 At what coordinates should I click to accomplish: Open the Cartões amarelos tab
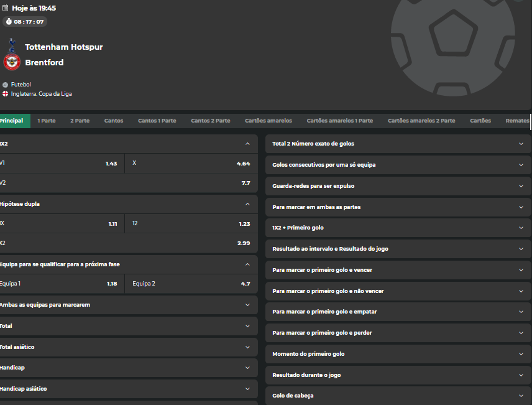pyautogui.click(x=268, y=121)
